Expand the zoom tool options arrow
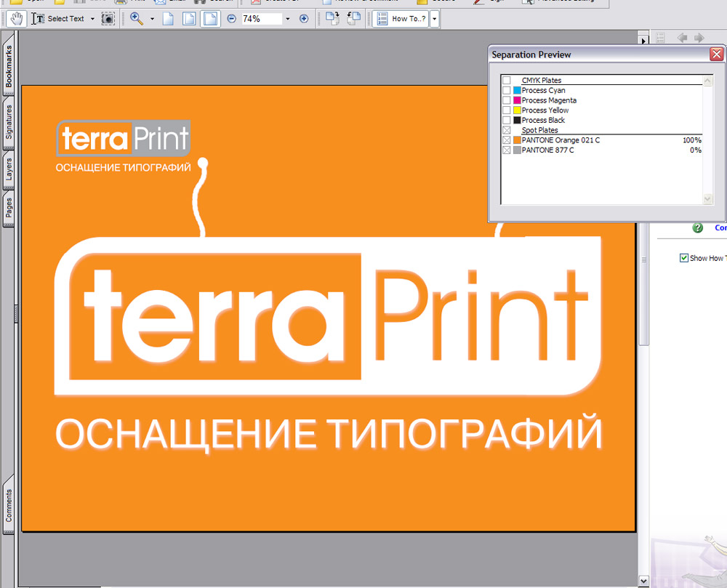727x588 pixels. tap(152, 19)
